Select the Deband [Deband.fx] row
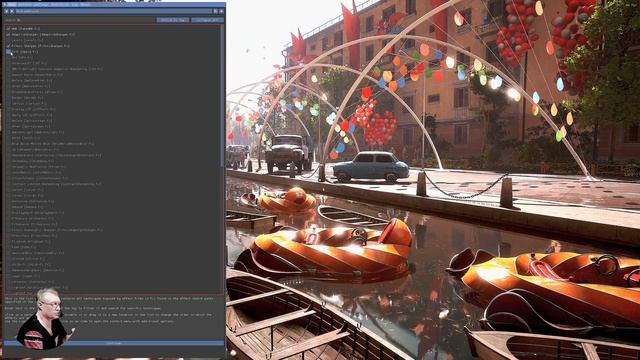The width and height of the screenshot is (640, 360). click(27, 207)
